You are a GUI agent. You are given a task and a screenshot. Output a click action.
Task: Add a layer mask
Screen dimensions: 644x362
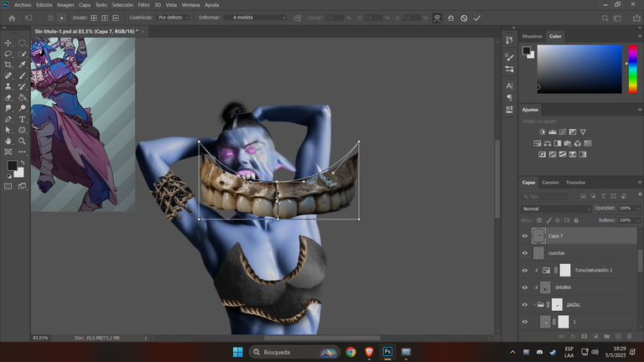click(584, 336)
